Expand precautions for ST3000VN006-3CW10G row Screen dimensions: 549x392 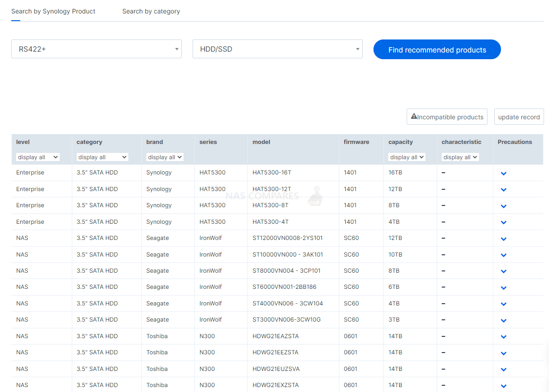coord(504,320)
